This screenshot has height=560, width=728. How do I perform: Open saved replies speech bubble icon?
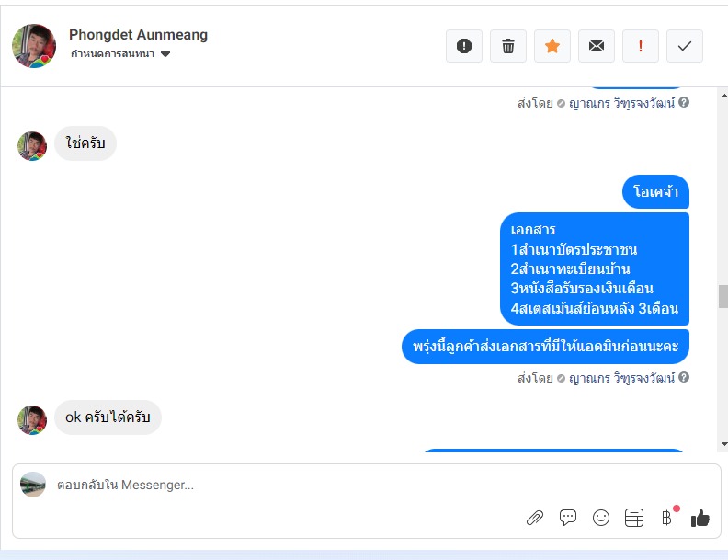568,518
